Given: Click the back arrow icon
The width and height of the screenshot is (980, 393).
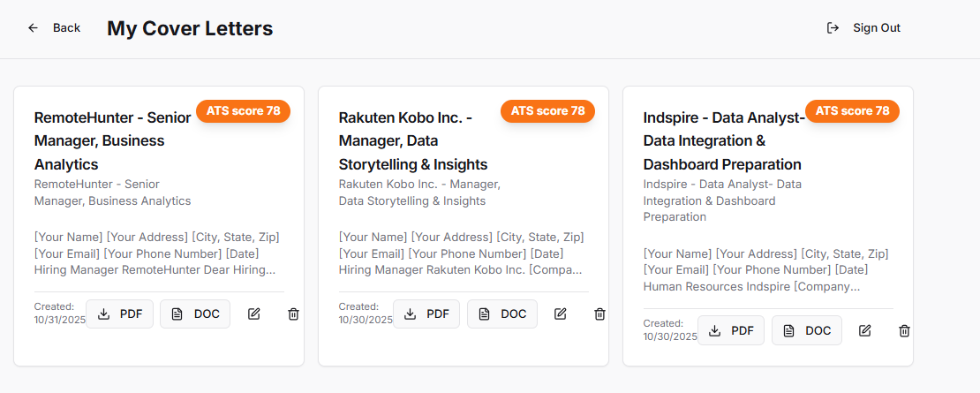Looking at the screenshot, I should (34, 28).
